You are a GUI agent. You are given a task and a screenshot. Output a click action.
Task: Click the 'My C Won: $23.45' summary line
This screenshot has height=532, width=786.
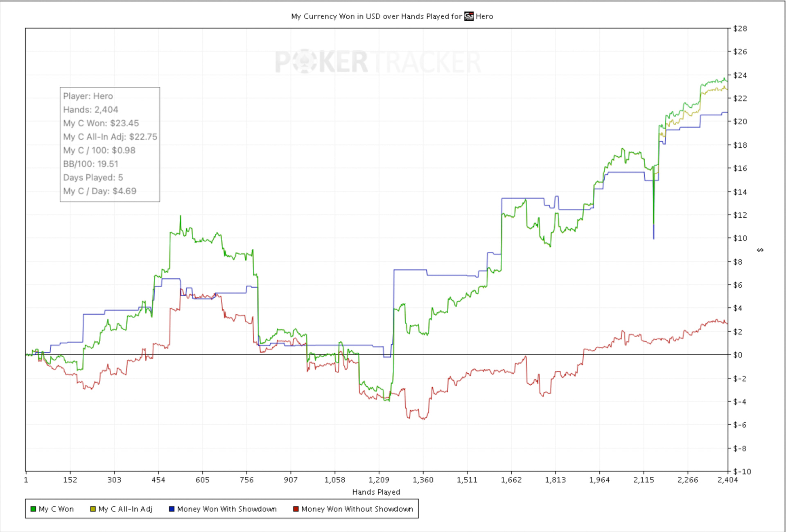(101, 123)
